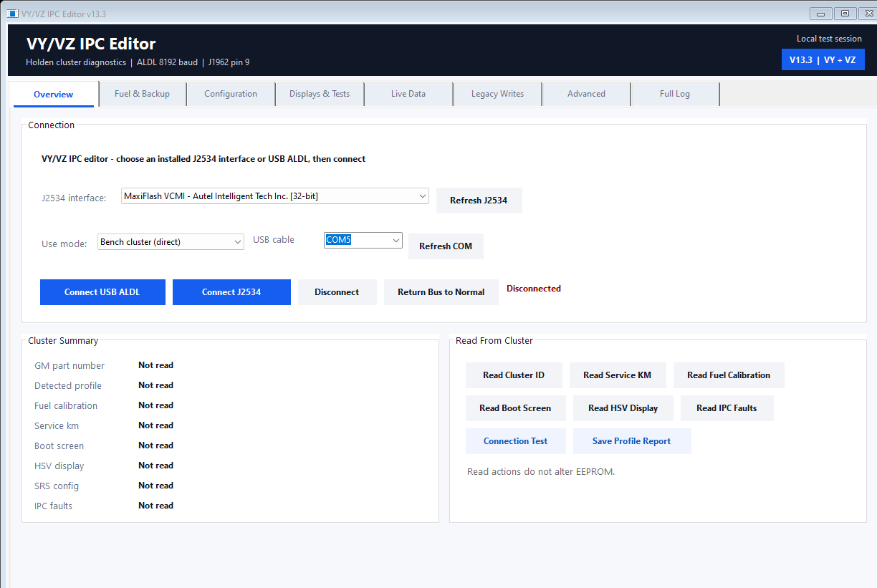Click Save Profile Report

coord(632,441)
